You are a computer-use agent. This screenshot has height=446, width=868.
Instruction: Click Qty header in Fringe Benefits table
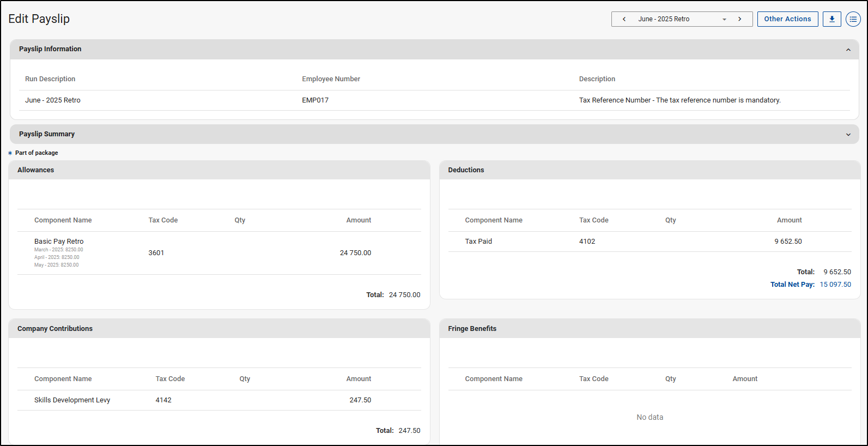coord(670,379)
